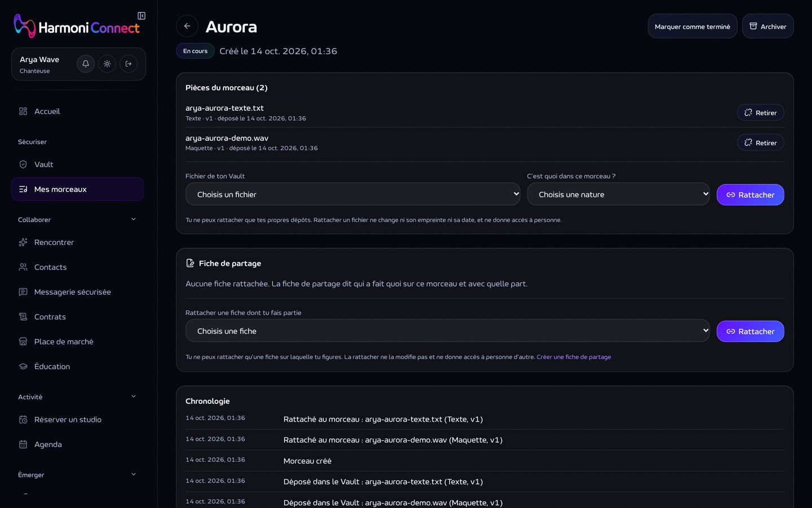Open the Choisis un fichier dropdown
The width and height of the screenshot is (812, 508).
pyautogui.click(x=353, y=194)
